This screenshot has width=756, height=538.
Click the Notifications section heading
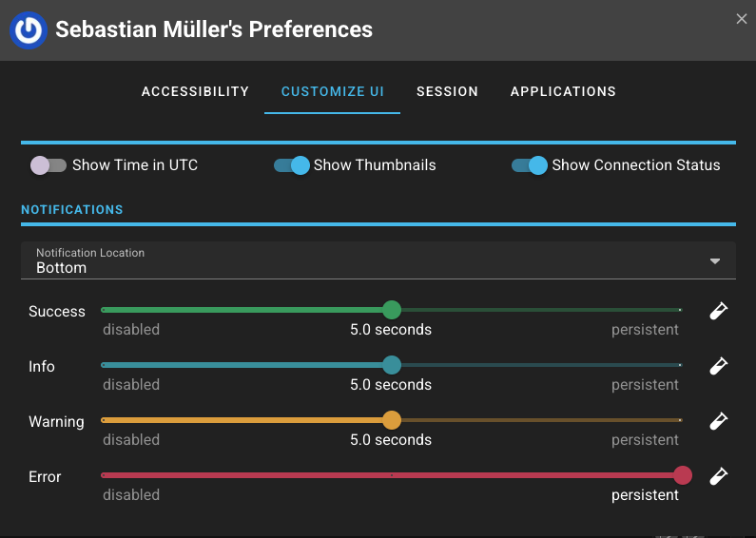(72, 209)
